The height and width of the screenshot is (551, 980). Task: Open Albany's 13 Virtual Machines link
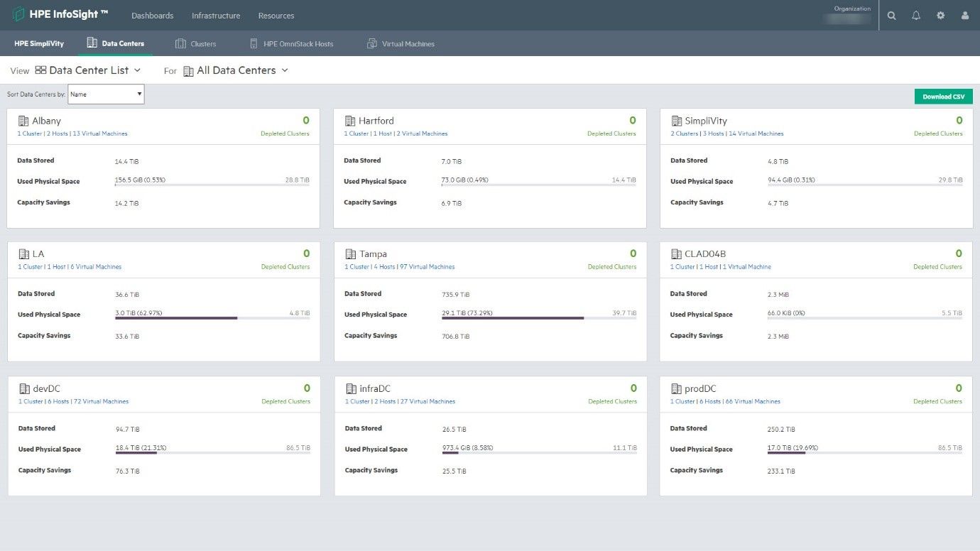pos(100,133)
